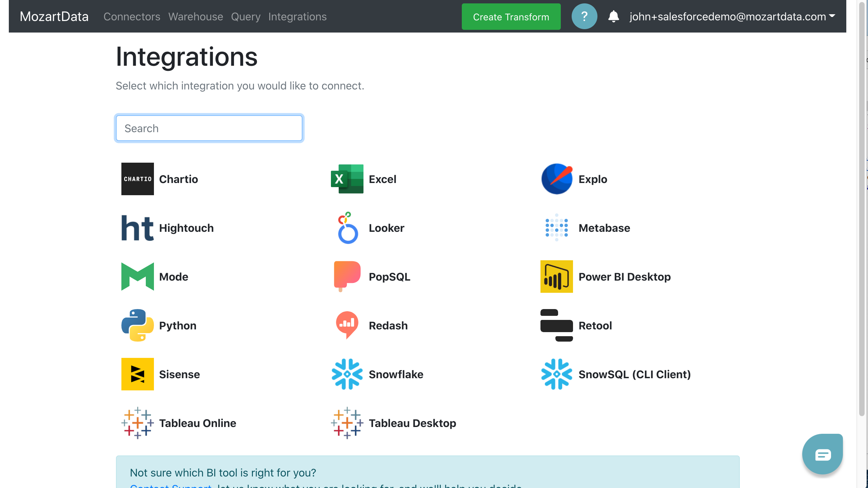Image resolution: width=868 pixels, height=488 pixels.
Task: Choose the Explo integration name
Action: coord(593,179)
